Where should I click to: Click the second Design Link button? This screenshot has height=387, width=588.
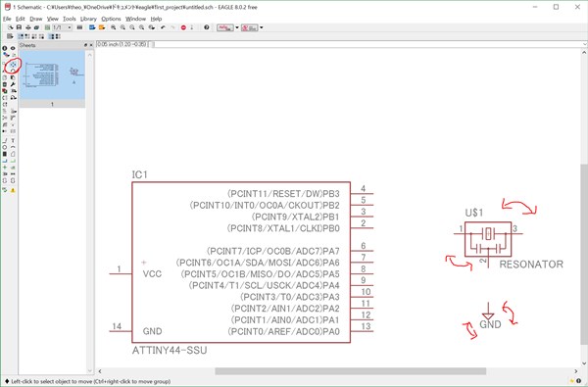[x=249, y=27]
